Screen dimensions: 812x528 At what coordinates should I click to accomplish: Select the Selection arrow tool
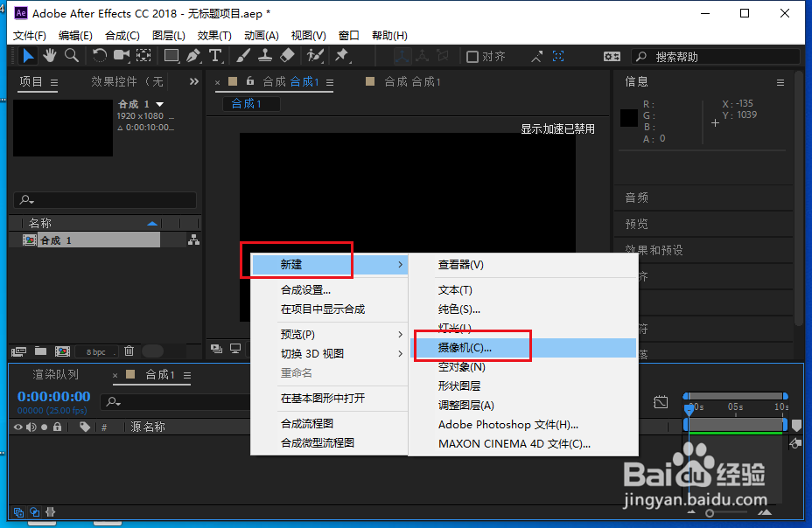[27, 56]
